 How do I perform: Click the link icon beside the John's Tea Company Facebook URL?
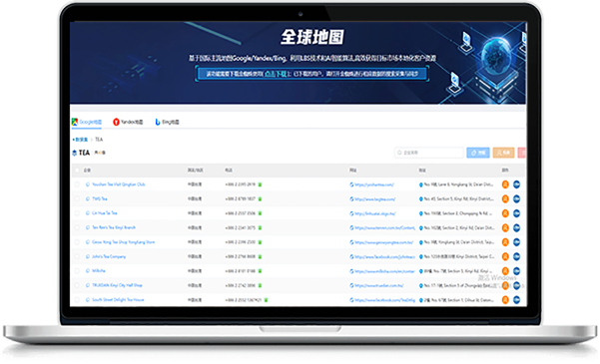(x=351, y=257)
